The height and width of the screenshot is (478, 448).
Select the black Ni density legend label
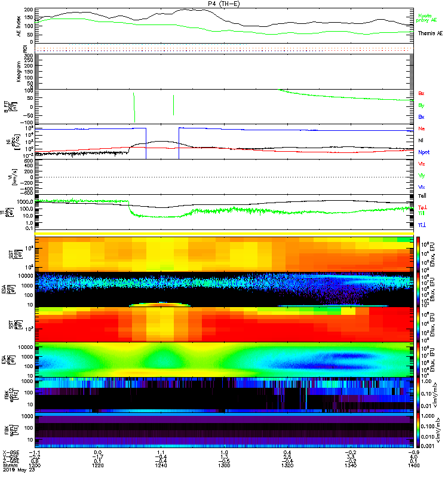click(421, 140)
